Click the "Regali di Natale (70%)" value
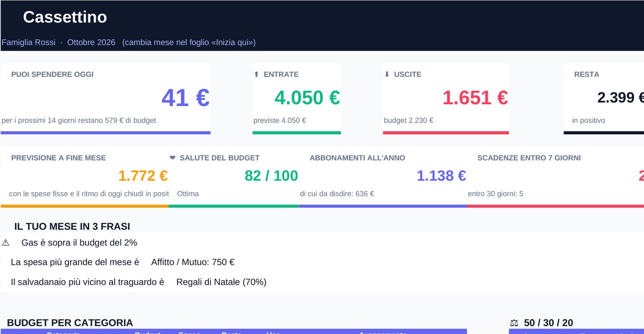 221,282
